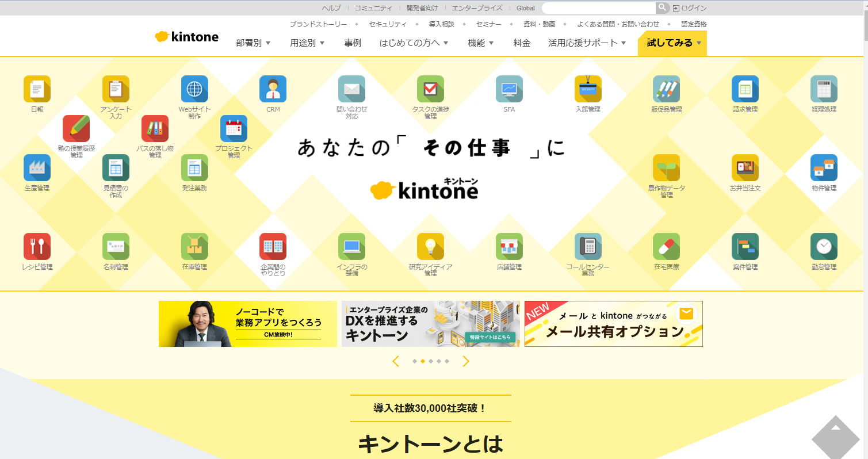The image size is (868, 459).
Task: Go to 開発者向け link
Action: [x=422, y=8]
